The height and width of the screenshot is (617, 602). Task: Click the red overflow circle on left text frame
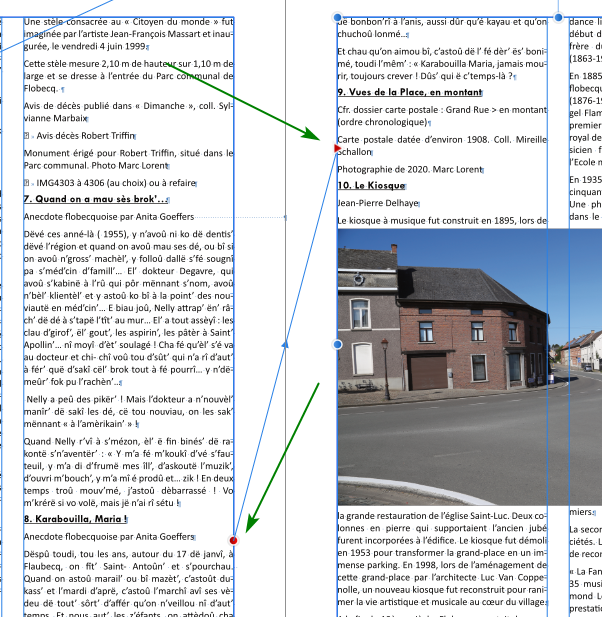(233, 540)
